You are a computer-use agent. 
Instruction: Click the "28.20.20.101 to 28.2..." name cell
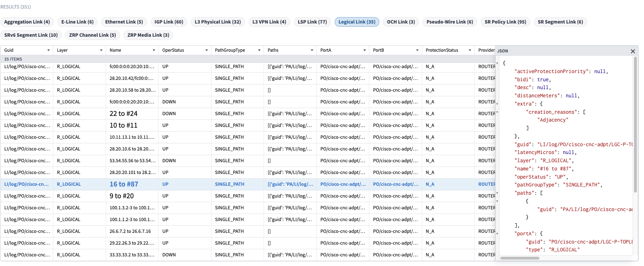(x=132, y=173)
